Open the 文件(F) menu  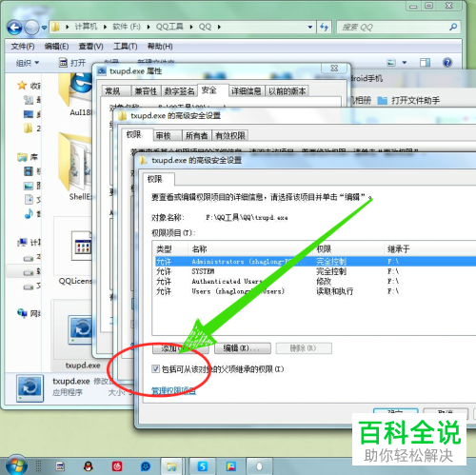[x=23, y=47]
